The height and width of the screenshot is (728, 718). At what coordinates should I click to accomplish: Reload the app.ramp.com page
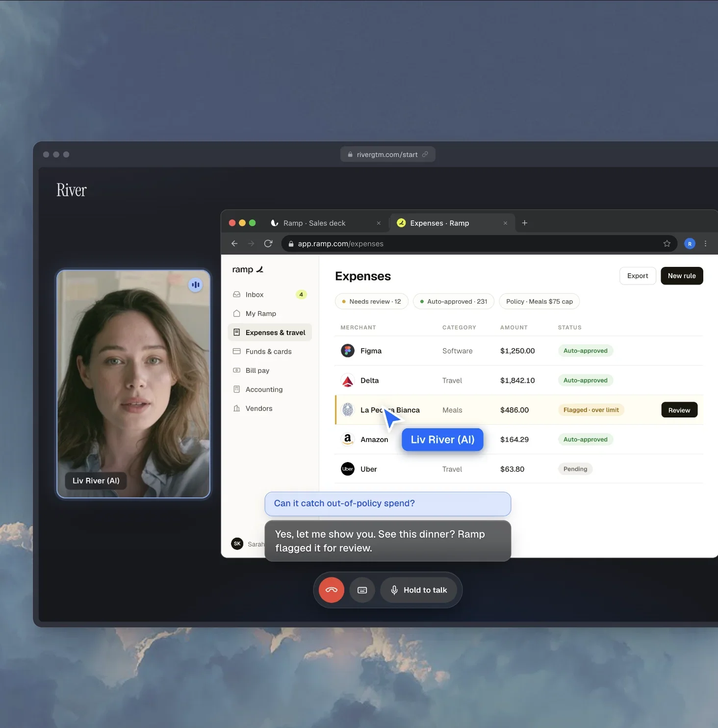268,243
